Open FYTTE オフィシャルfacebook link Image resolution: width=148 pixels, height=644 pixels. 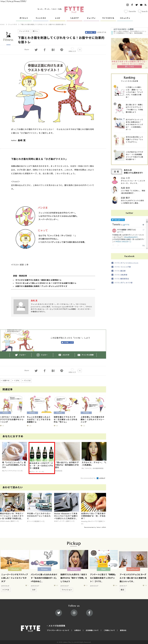pyautogui.click(x=126, y=263)
